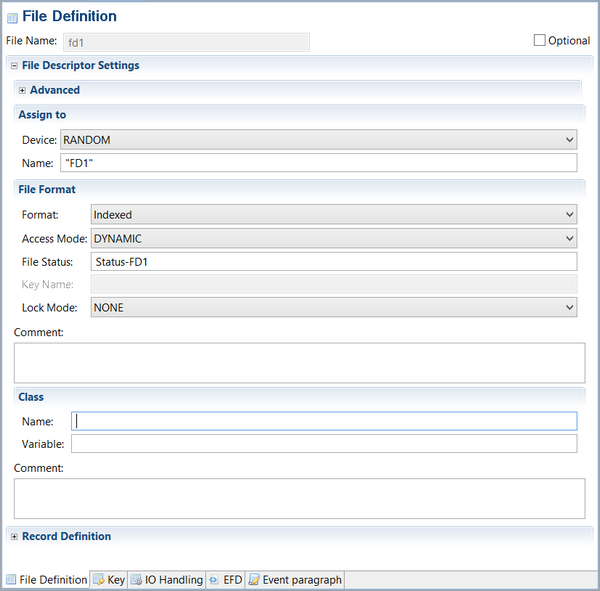The image size is (600, 591).
Task: Click the File Definition tab icon at bottom
Action: (11, 579)
